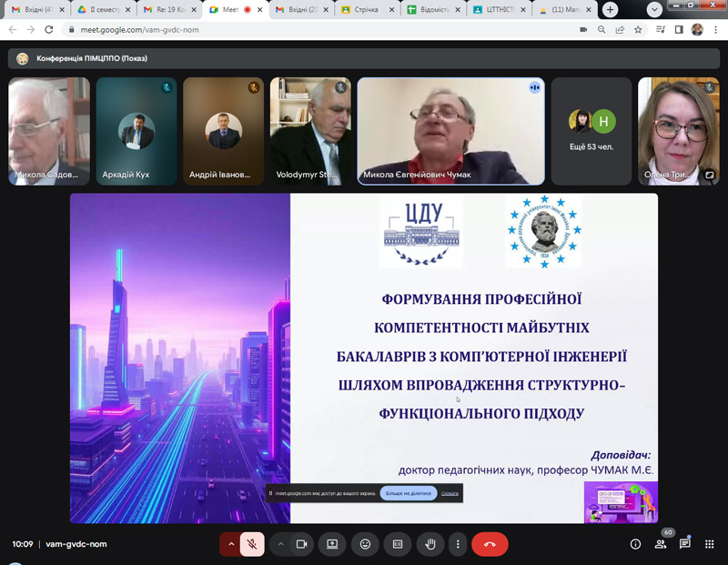
Task: Open meeting details info icon
Action: [635, 544]
